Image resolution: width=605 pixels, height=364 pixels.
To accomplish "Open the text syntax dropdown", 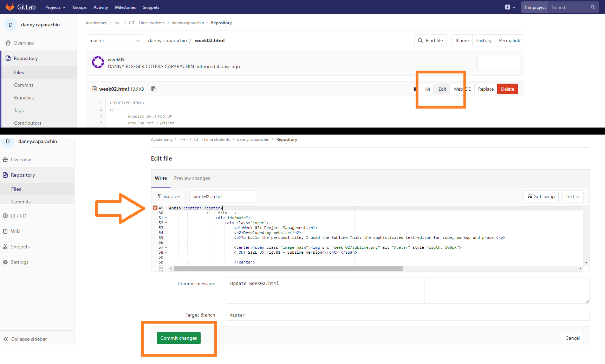I will point(573,196).
